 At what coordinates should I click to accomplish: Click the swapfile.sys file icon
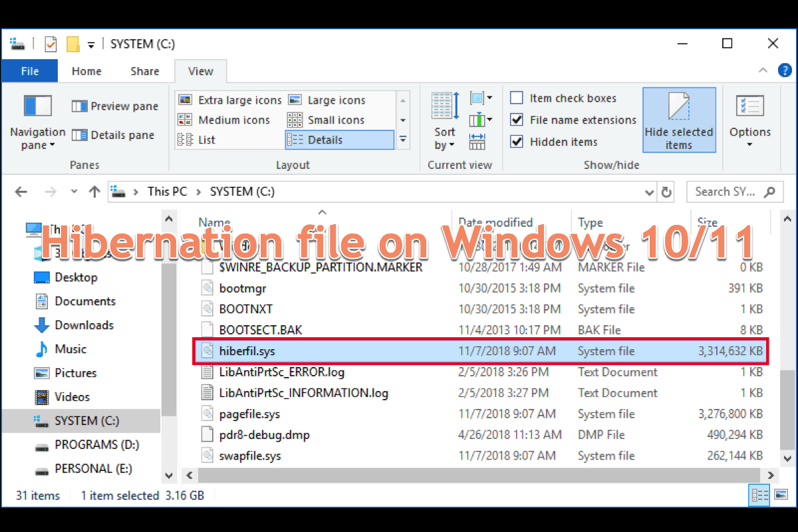coord(208,456)
